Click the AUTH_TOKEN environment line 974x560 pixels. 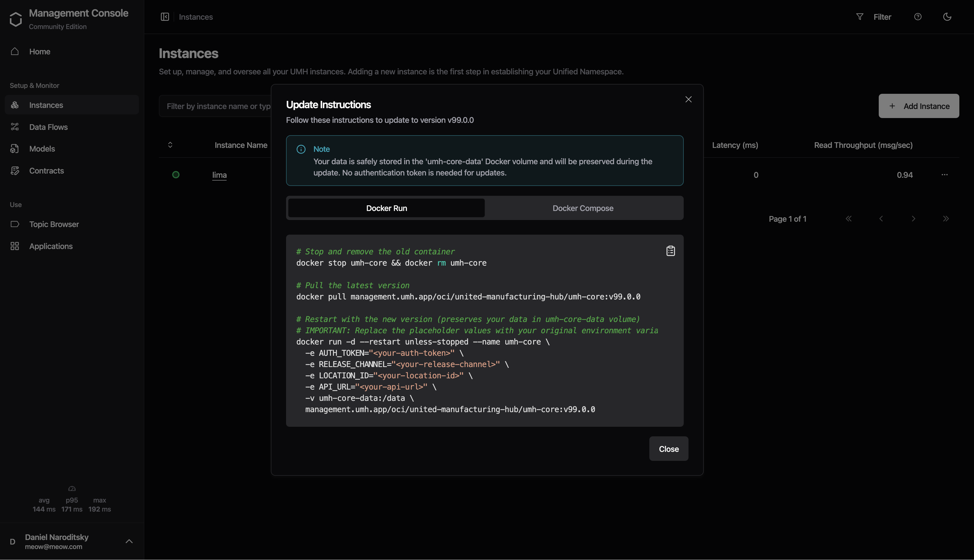384,353
